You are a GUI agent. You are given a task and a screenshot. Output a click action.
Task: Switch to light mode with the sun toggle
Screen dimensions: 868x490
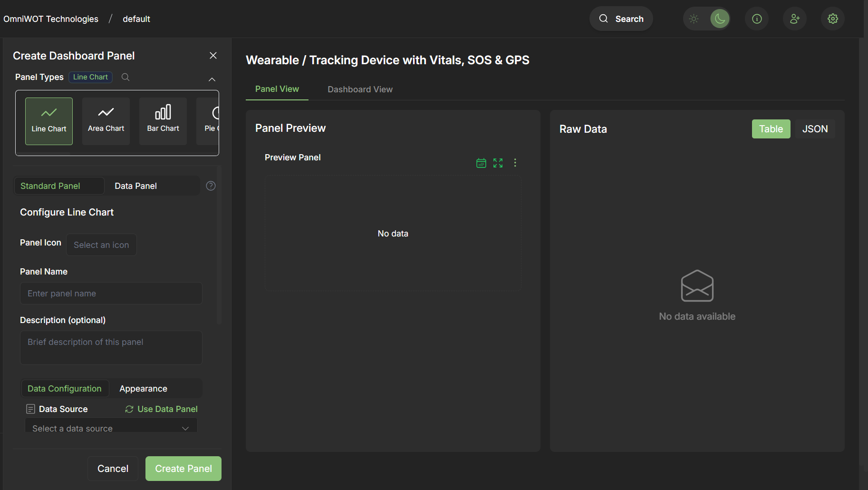(694, 19)
